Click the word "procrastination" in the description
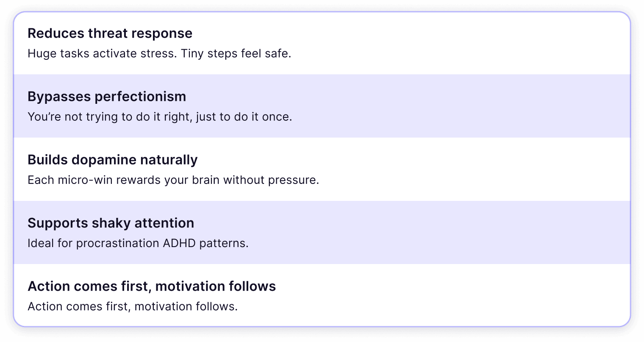 click(117, 244)
